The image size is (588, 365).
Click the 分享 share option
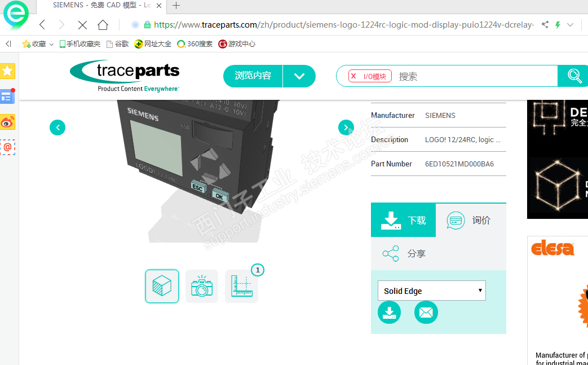404,254
